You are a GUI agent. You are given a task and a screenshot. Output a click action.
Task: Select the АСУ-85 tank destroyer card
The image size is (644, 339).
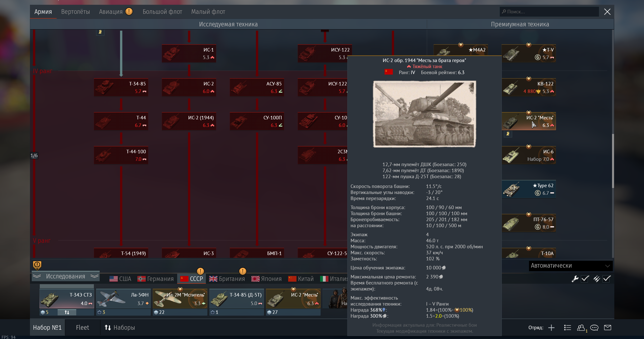[x=257, y=87]
